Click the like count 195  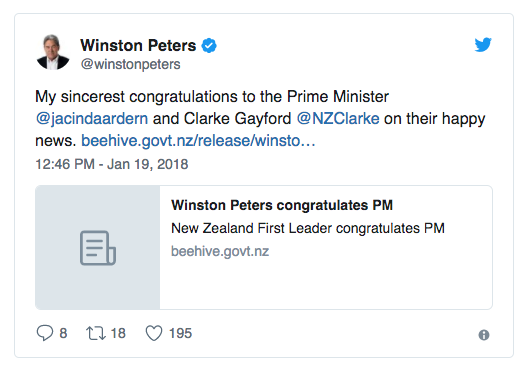point(180,333)
